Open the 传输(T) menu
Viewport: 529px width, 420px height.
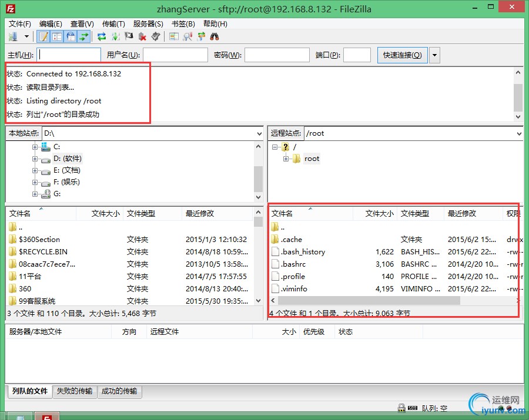(113, 24)
